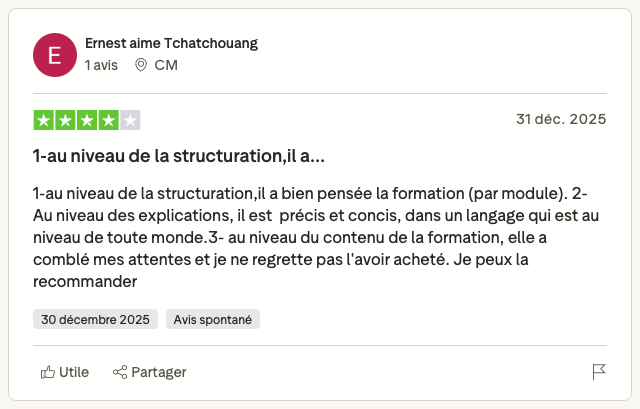Click the "Partager" label
This screenshot has width=640, height=409.
(159, 372)
